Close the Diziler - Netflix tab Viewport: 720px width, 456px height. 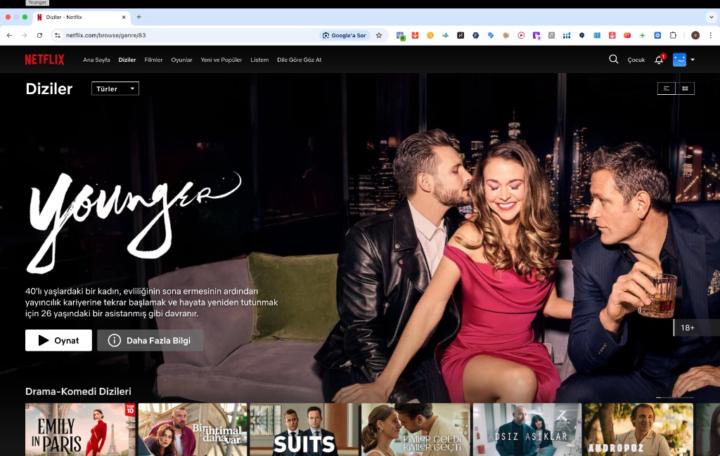(x=124, y=17)
